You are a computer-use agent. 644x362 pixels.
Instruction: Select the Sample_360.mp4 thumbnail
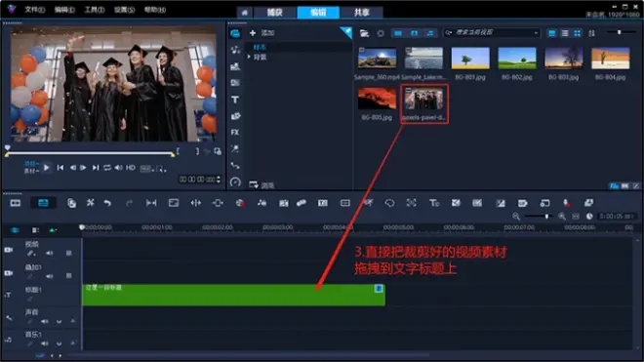click(x=377, y=59)
